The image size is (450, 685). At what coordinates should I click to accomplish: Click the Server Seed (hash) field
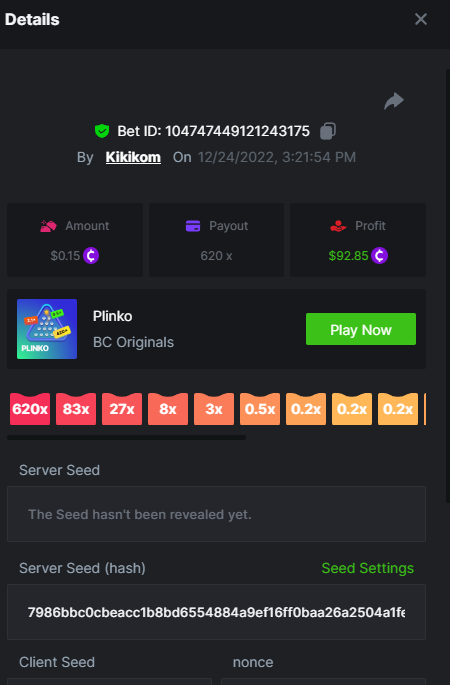pyautogui.click(x=216, y=612)
